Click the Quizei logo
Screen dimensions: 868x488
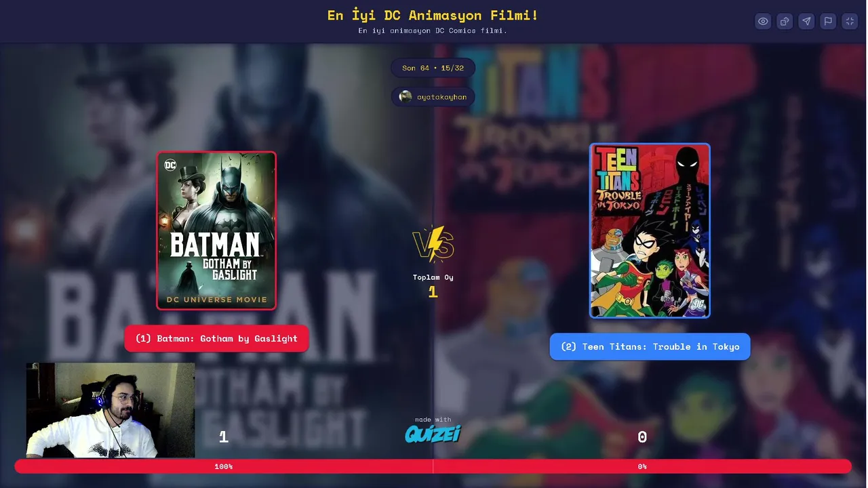433,434
